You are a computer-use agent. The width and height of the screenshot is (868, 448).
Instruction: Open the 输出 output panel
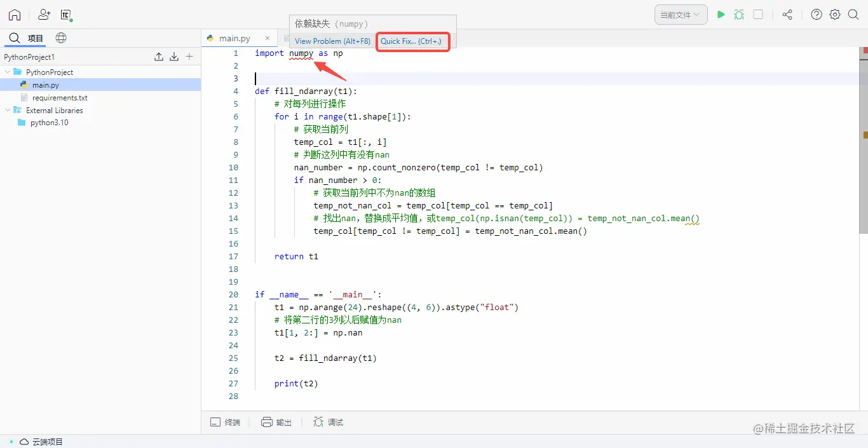(x=276, y=422)
